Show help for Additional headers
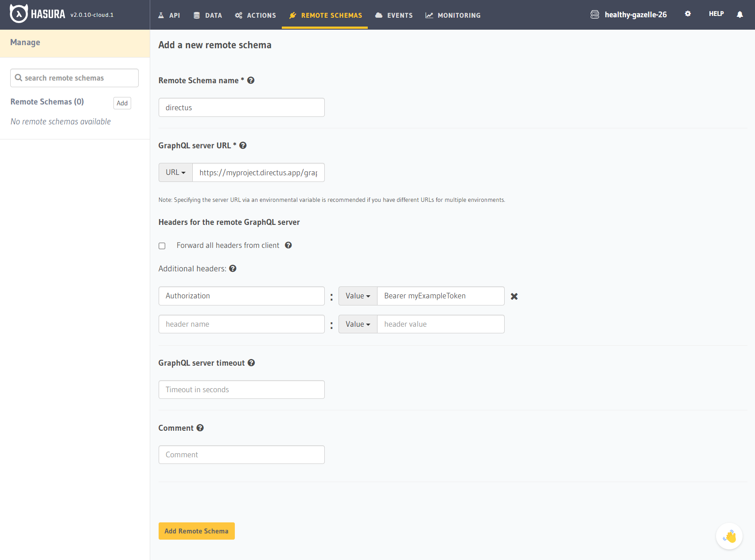Viewport: 755px width, 560px height. pyautogui.click(x=233, y=268)
